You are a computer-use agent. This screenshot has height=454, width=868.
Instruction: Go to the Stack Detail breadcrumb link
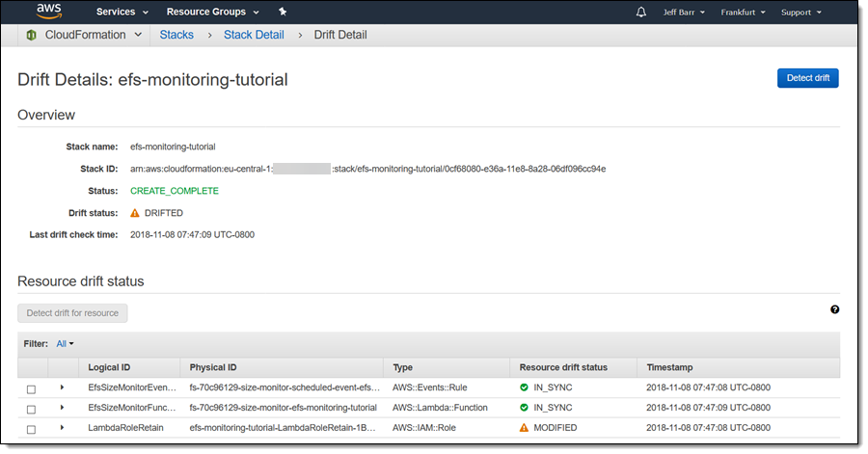pyautogui.click(x=254, y=35)
